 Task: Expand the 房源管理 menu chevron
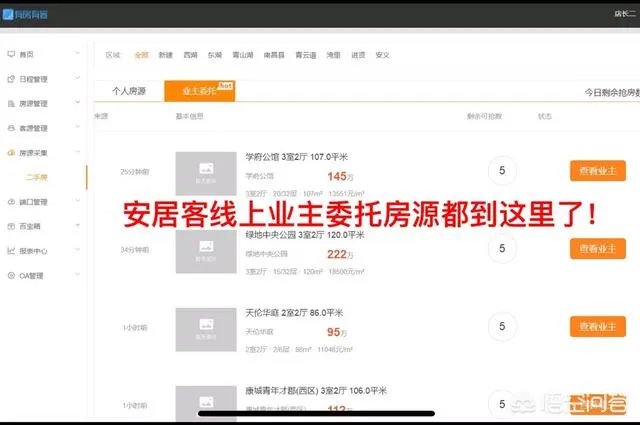coord(77,102)
